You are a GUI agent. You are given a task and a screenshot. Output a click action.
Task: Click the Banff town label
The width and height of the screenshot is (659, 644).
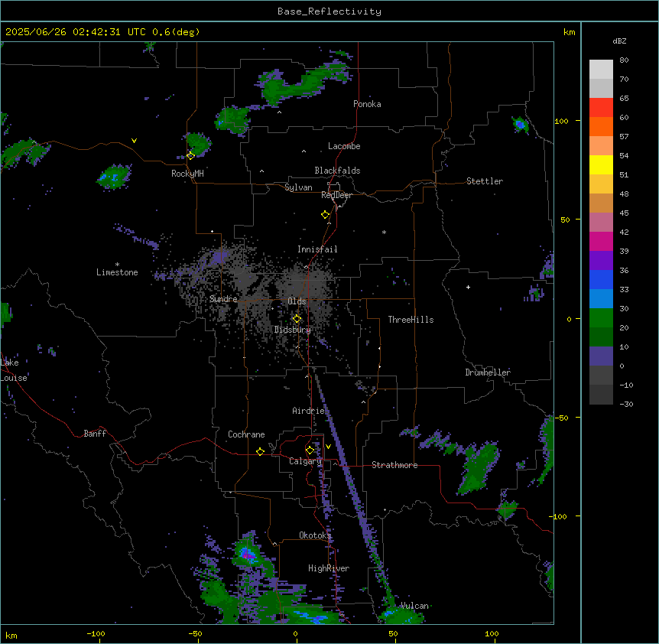click(x=95, y=434)
